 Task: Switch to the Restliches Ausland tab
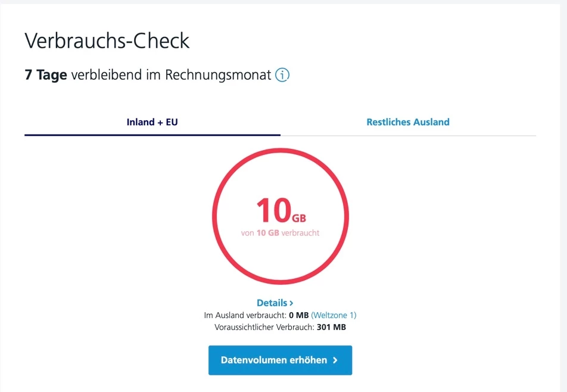408,122
